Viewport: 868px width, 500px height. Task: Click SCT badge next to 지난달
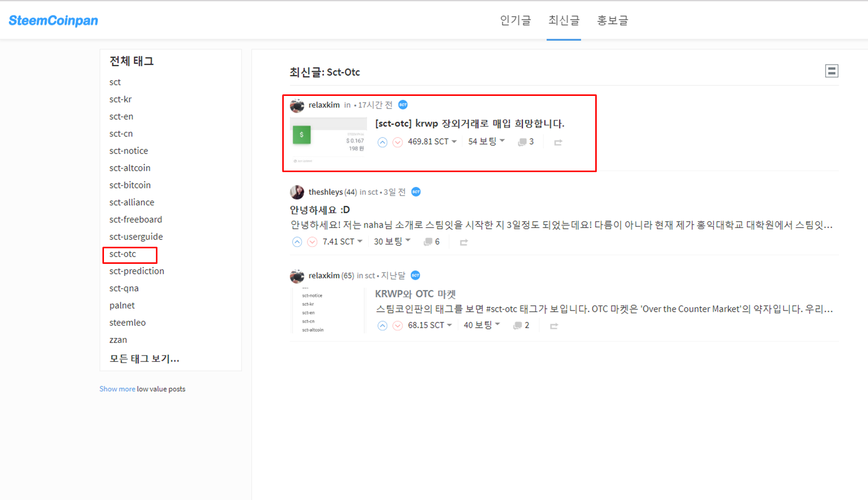(415, 275)
